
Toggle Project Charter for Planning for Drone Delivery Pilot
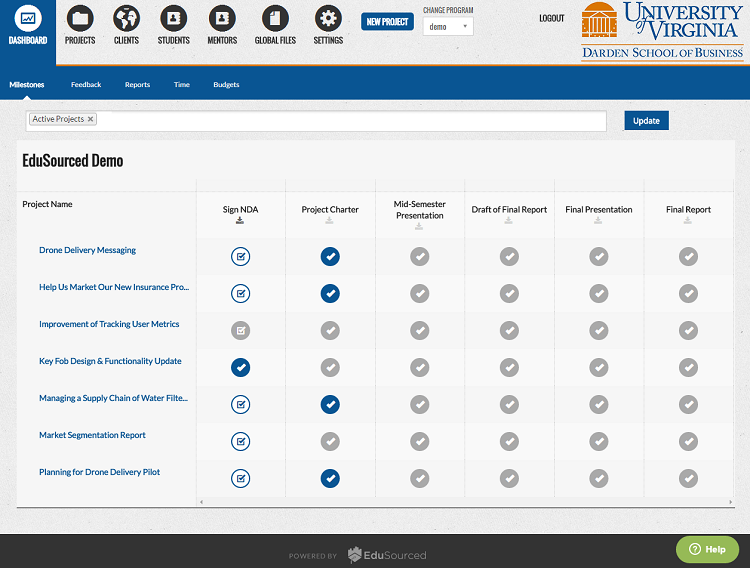point(330,478)
